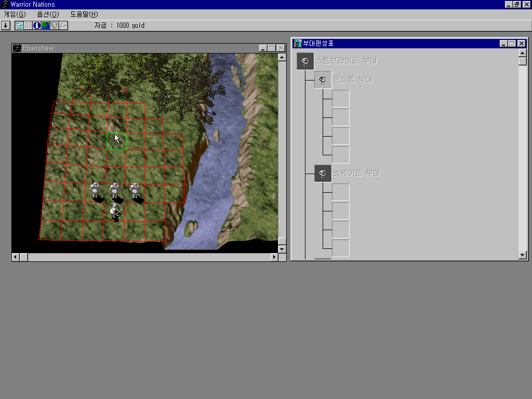
Task: Restore the Warrior Nations main window
Action: pos(517,4)
